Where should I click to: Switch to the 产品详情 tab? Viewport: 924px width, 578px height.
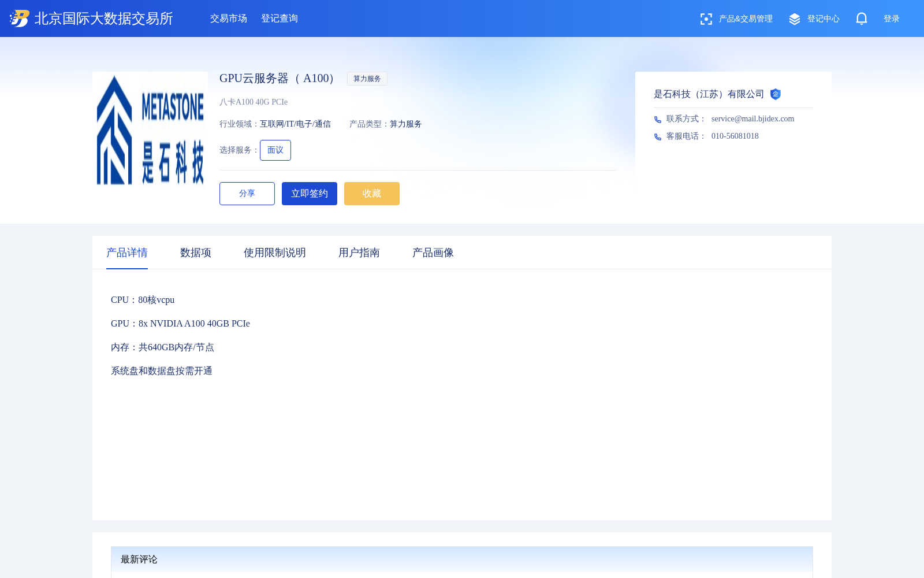[127, 253]
